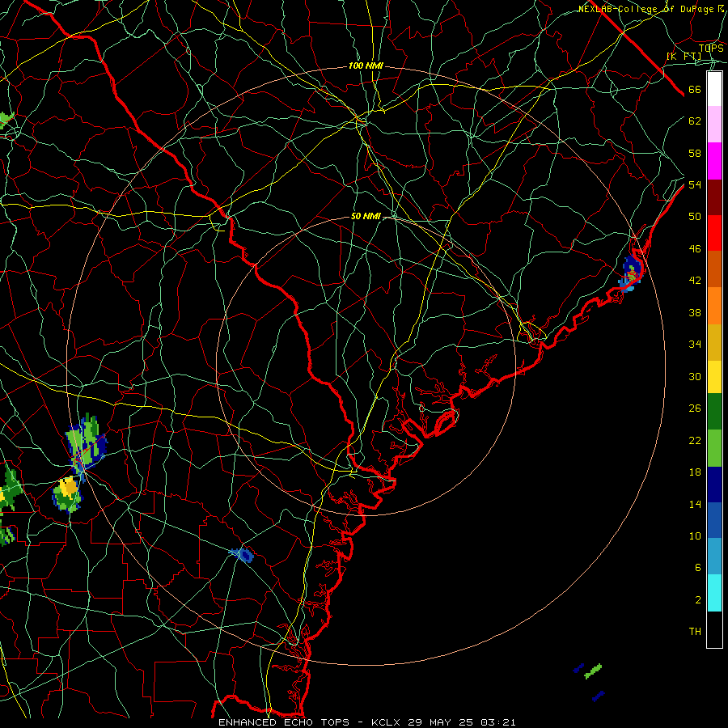Click the dark orange 42-46 kft swatch
728x728 pixels.
coord(714,269)
